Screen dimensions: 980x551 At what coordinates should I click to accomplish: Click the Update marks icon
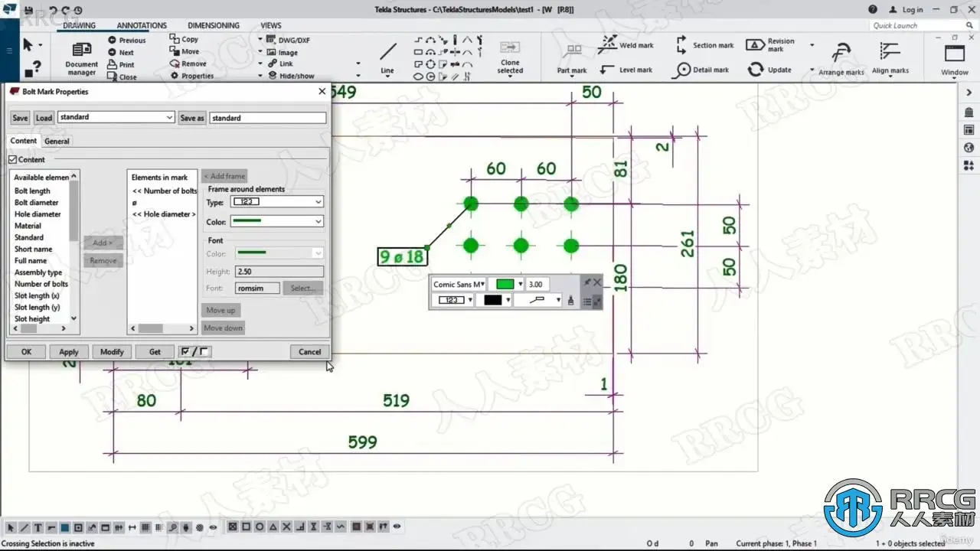pos(756,70)
